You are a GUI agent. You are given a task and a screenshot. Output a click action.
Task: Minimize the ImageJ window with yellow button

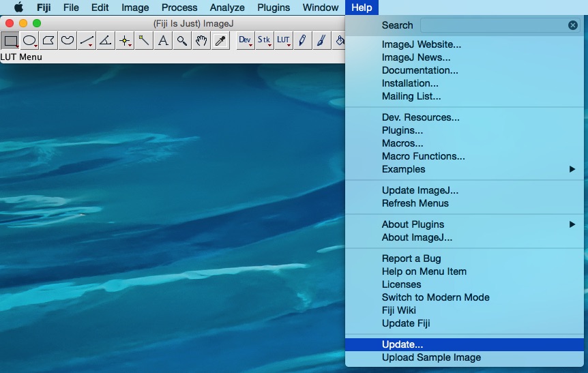coord(23,23)
